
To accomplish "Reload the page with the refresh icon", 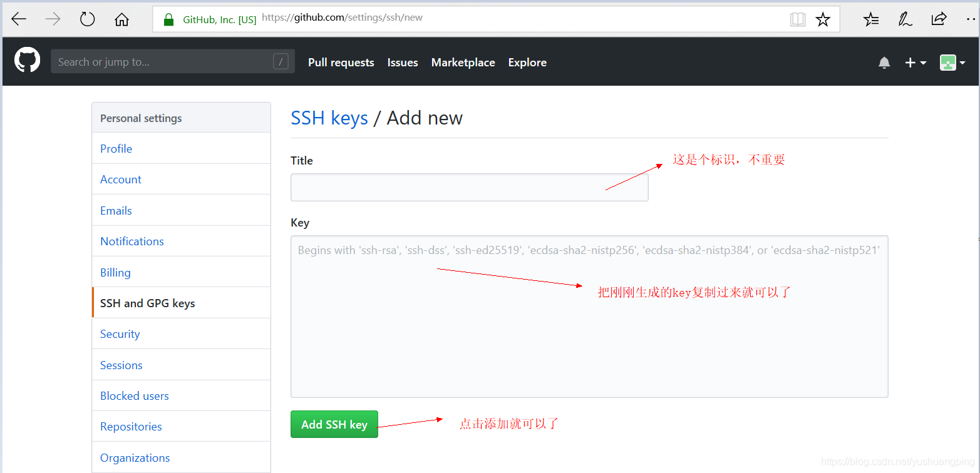I will [87, 19].
